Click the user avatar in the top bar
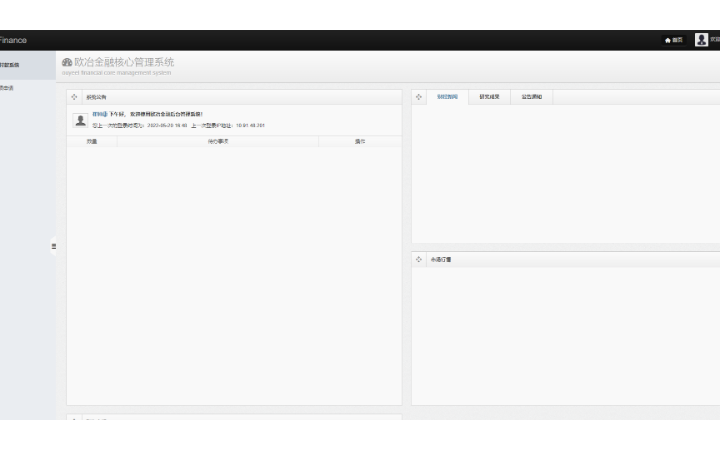Viewport: 720px width, 450px height. coord(701,40)
